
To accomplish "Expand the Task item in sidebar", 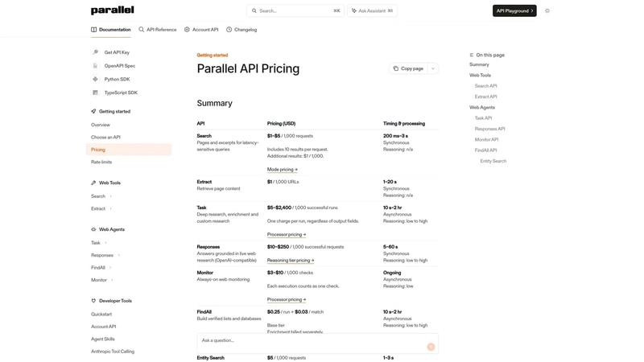I will pos(106,243).
